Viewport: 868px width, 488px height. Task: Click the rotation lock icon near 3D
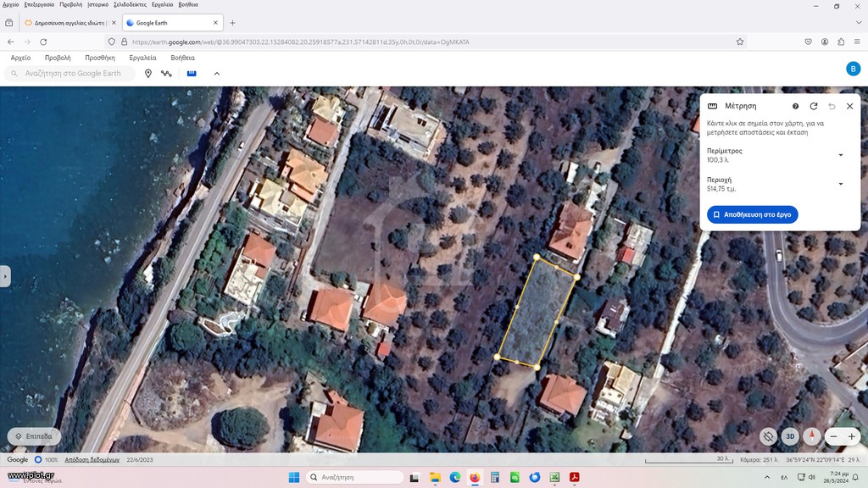(768, 436)
